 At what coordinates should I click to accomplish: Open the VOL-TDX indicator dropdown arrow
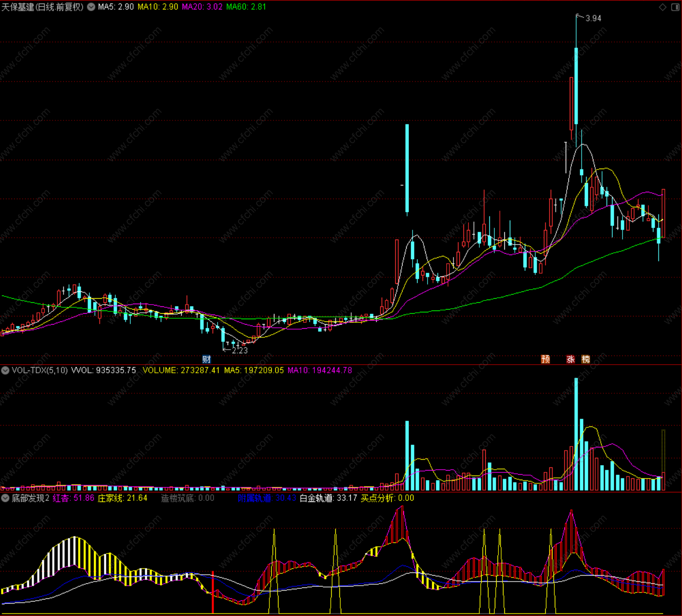tap(5, 371)
